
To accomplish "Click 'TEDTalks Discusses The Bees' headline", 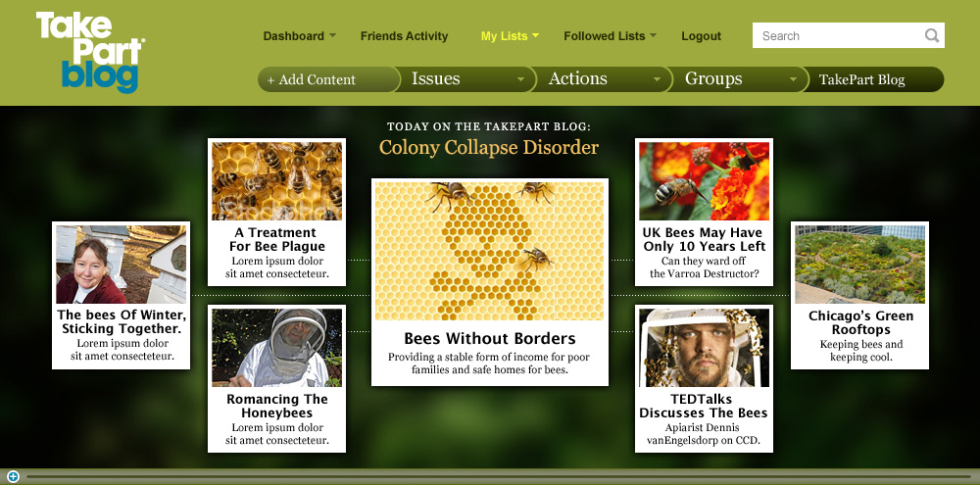I will coord(704,406).
